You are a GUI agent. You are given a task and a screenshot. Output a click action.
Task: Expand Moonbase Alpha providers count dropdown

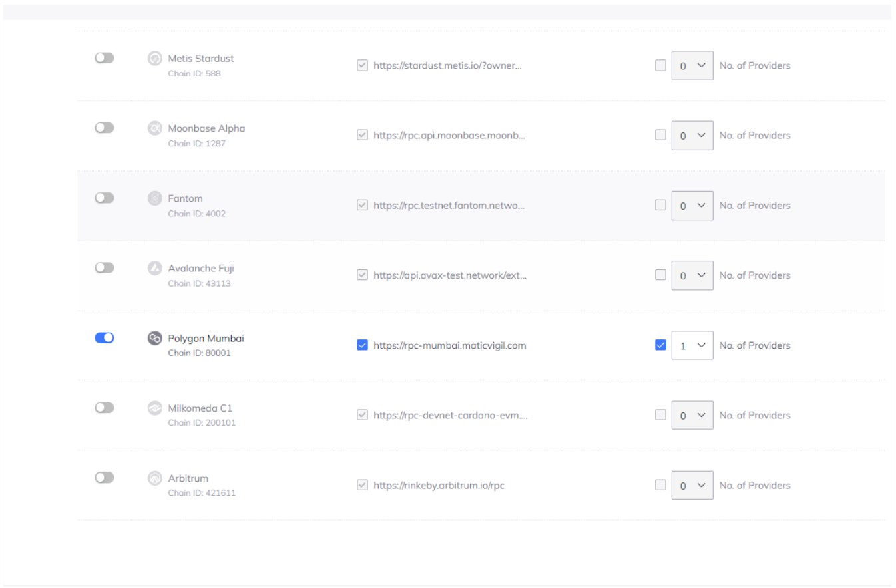click(692, 135)
